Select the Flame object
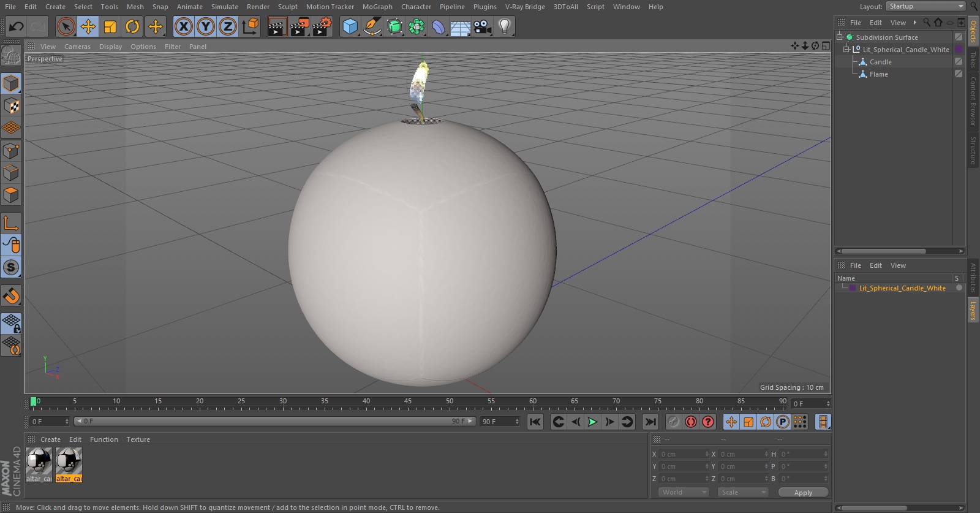Viewport: 980px width, 513px height. pyautogui.click(x=878, y=74)
